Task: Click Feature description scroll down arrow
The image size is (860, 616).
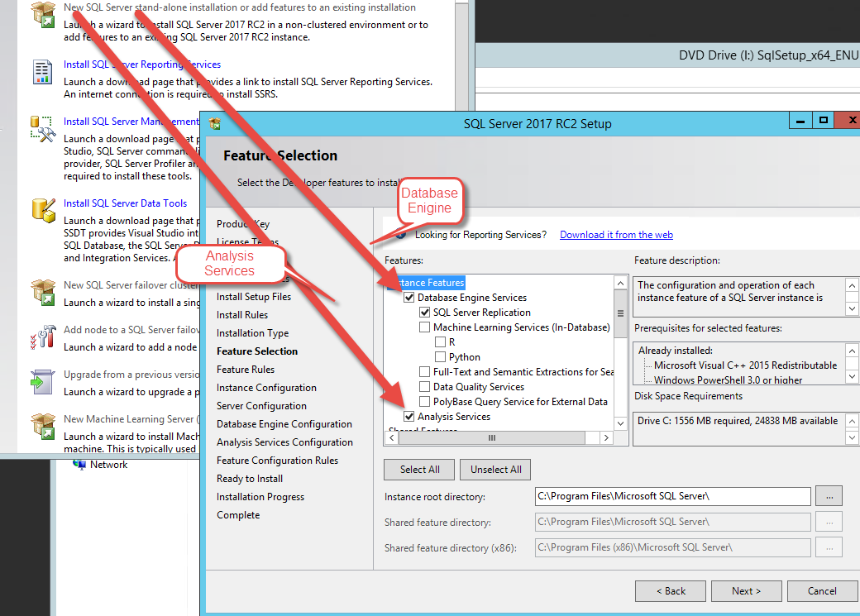Action: tap(852, 308)
